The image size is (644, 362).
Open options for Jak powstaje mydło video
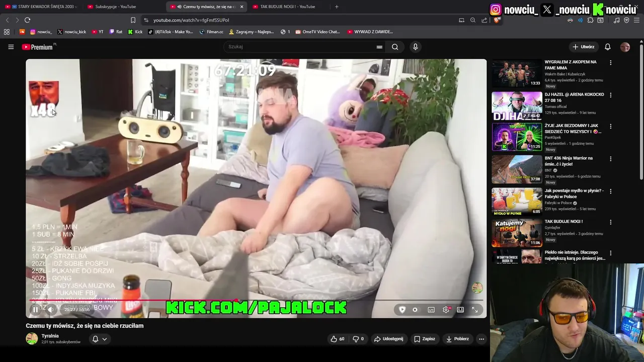click(x=610, y=191)
